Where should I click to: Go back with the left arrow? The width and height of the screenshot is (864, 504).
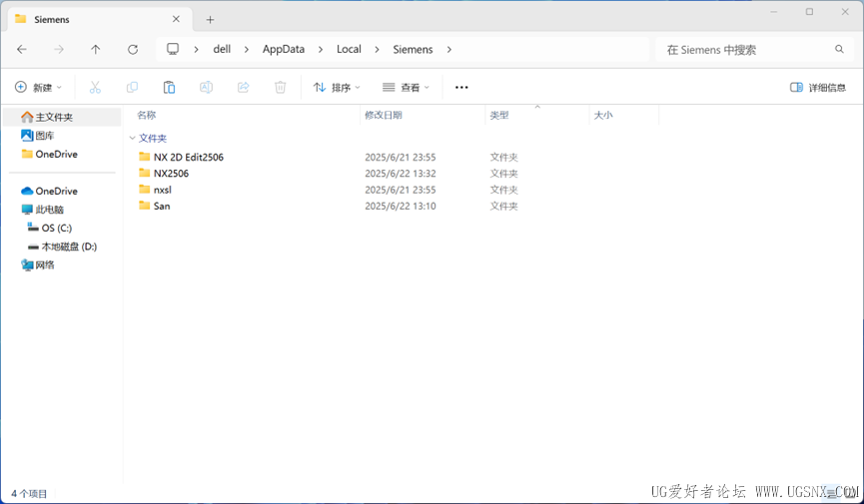22,50
